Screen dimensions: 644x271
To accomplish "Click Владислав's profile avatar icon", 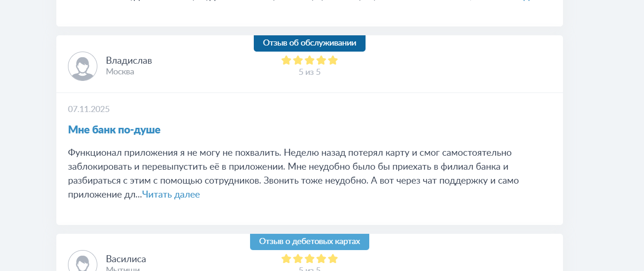I will [82, 66].
